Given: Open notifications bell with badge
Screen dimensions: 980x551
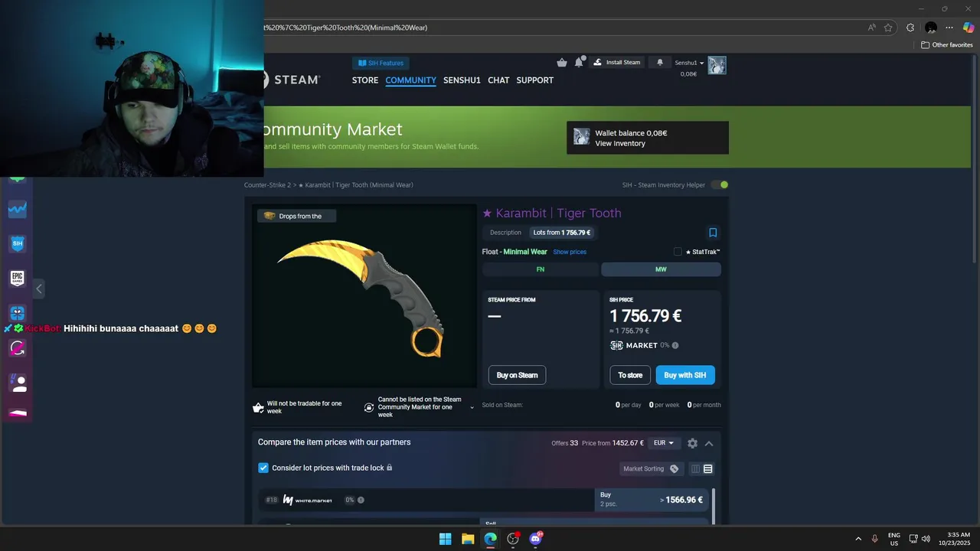Looking at the screenshot, I should click(580, 62).
